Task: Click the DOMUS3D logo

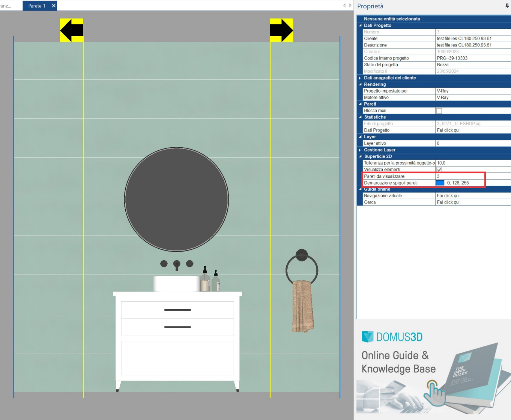Action: [x=392, y=337]
